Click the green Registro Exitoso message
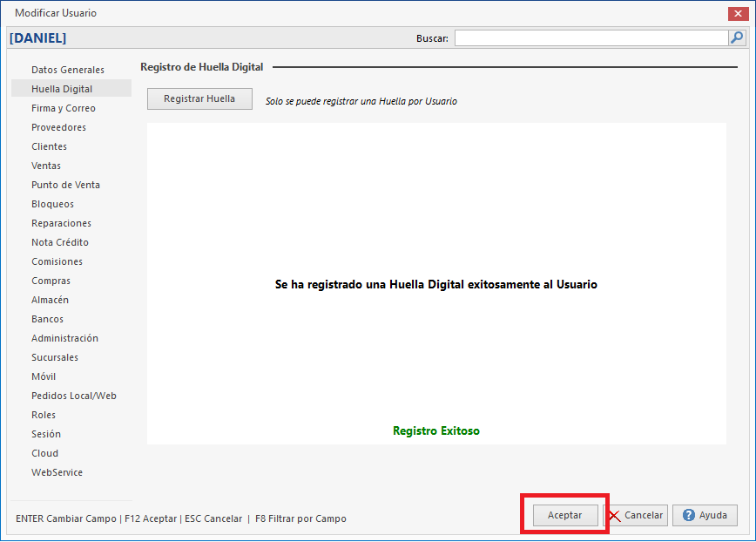The image size is (756, 542). [436, 430]
